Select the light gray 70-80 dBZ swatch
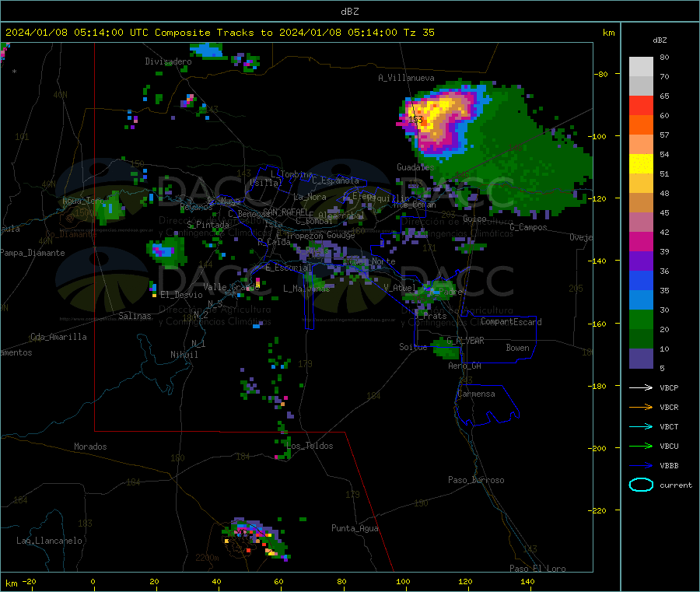 click(641, 67)
